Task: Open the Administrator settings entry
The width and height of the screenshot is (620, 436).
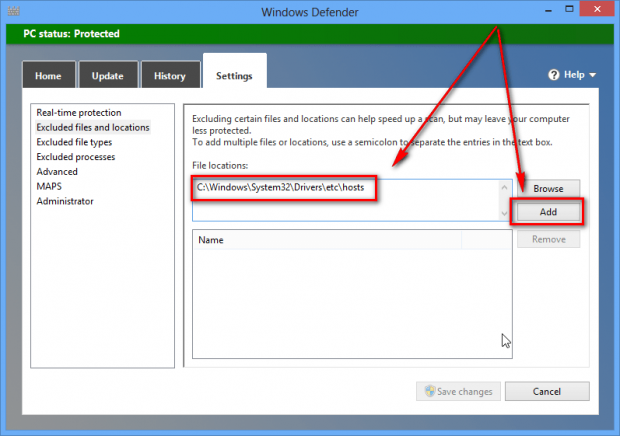Action: pyautogui.click(x=65, y=201)
